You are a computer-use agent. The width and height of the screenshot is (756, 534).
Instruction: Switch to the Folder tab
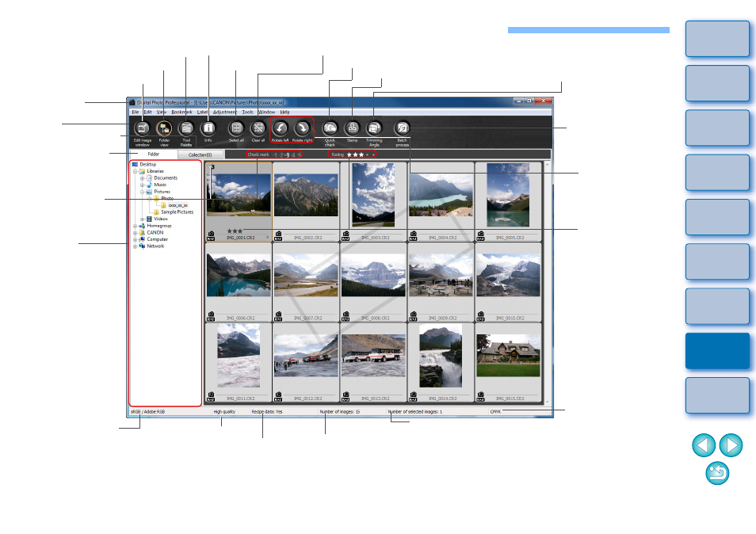(153, 154)
